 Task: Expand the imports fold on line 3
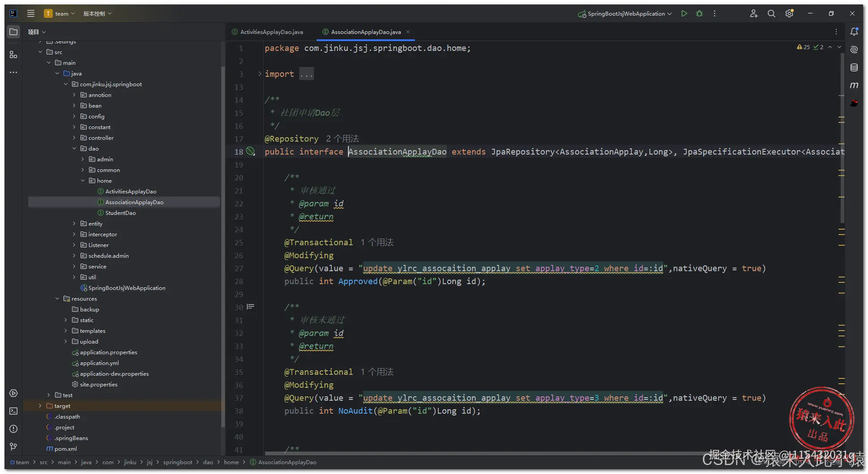pyautogui.click(x=259, y=74)
